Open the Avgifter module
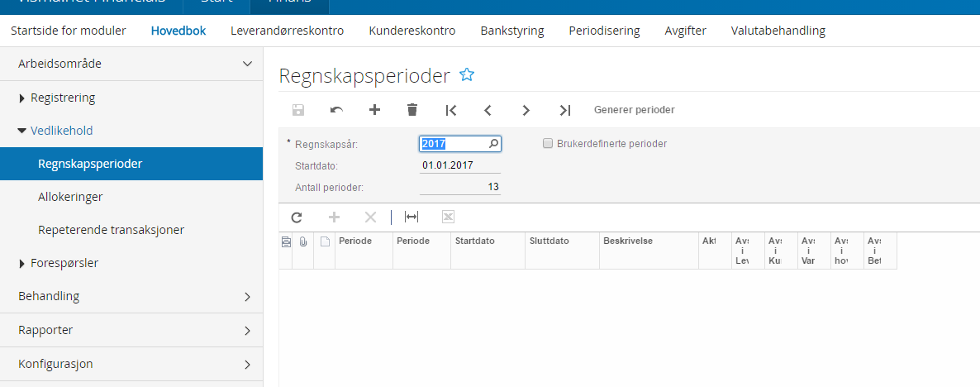Image resolution: width=980 pixels, height=387 pixels. click(685, 31)
